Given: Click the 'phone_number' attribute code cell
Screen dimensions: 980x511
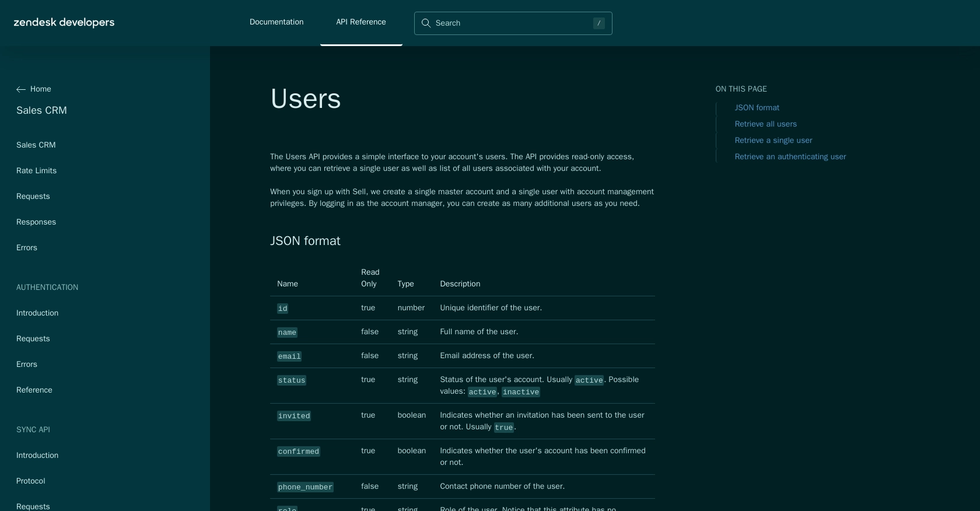Looking at the screenshot, I should (x=305, y=487).
